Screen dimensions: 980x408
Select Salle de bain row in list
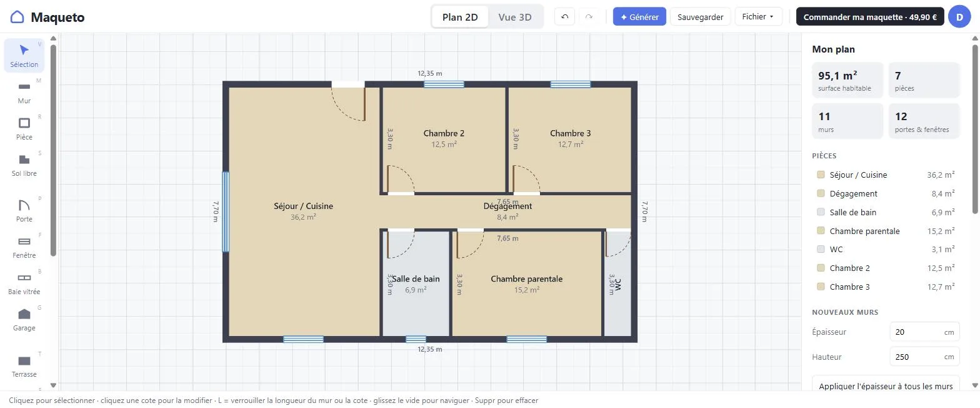click(x=886, y=212)
